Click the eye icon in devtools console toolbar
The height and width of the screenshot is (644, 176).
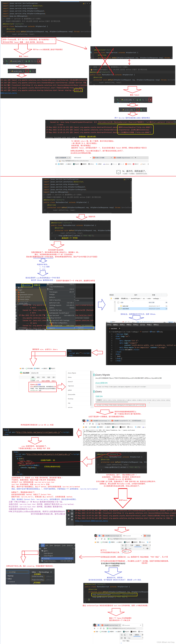147,549
